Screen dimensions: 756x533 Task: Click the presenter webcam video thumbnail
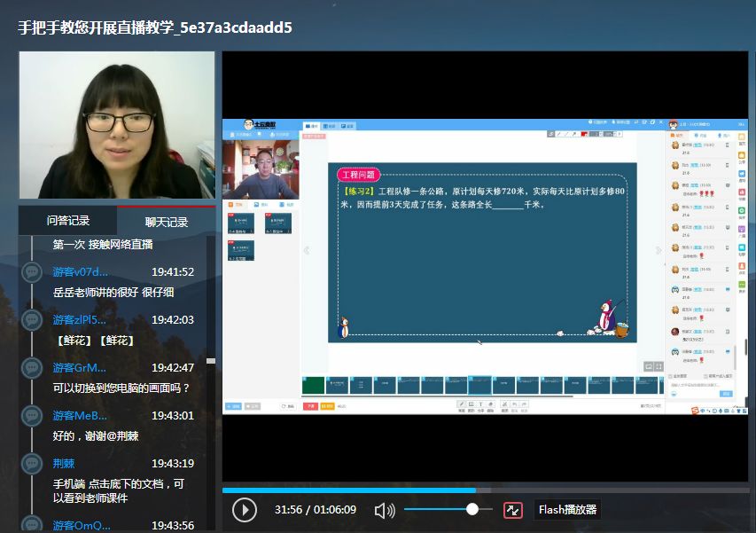[x=261, y=169]
